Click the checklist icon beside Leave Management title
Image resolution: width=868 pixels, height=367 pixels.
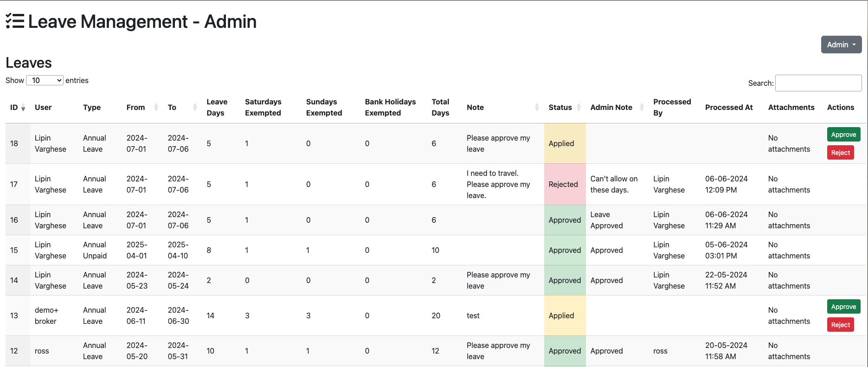click(15, 21)
